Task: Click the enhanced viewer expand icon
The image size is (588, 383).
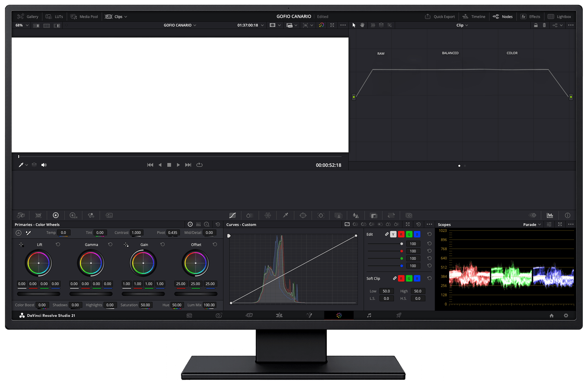Action: point(332,25)
